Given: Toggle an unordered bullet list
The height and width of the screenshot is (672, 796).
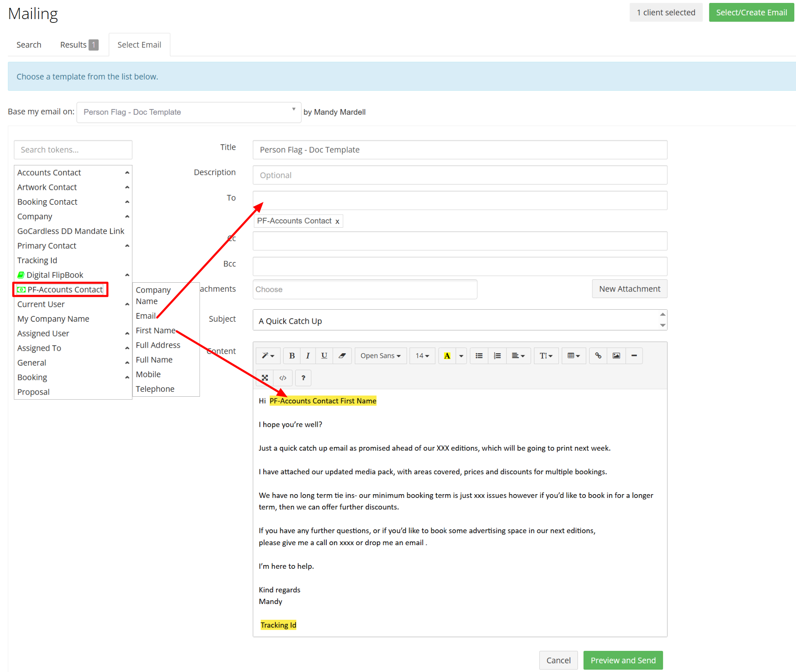Looking at the screenshot, I should tap(478, 356).
